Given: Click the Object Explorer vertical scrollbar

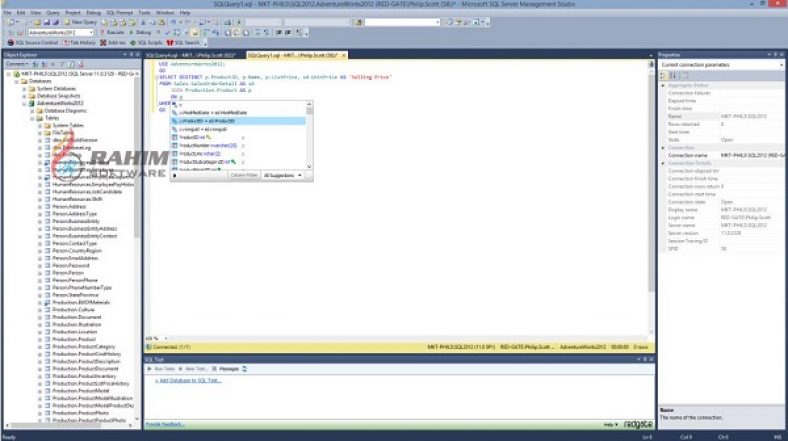Looking at the screenshot, I should (x=137, y=156).
